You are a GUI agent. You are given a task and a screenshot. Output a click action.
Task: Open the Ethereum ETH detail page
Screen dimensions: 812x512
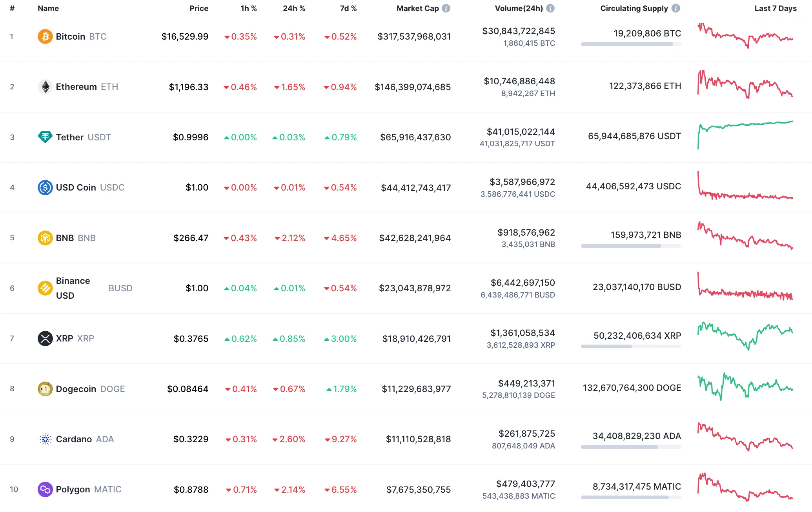point(76,87)
